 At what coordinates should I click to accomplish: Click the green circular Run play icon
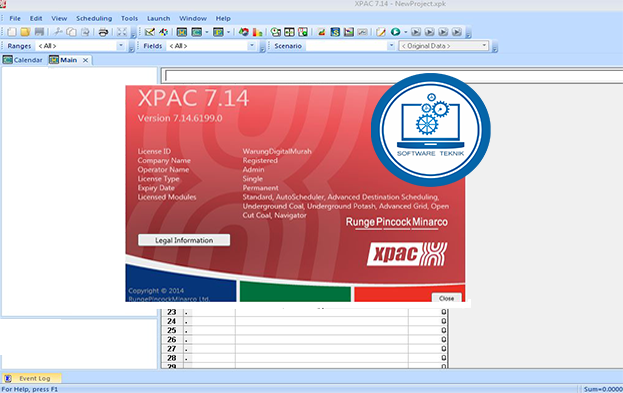tap(395, 32)
